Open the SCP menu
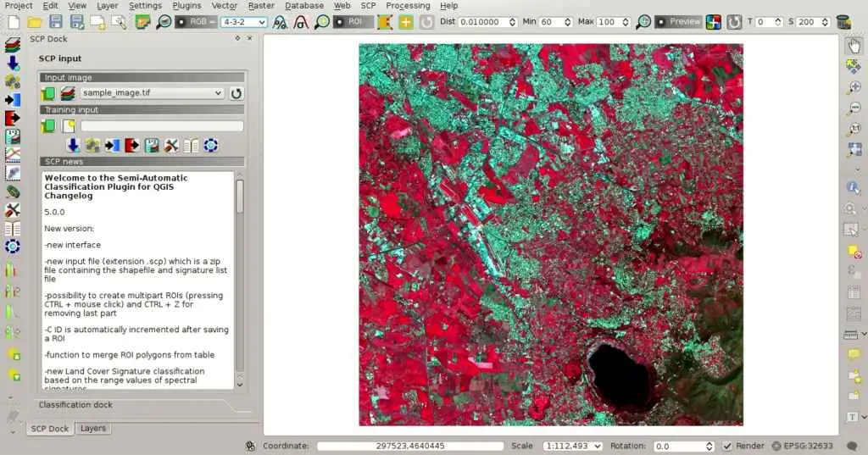Screen dimensions: 868x455 point(368,6)
